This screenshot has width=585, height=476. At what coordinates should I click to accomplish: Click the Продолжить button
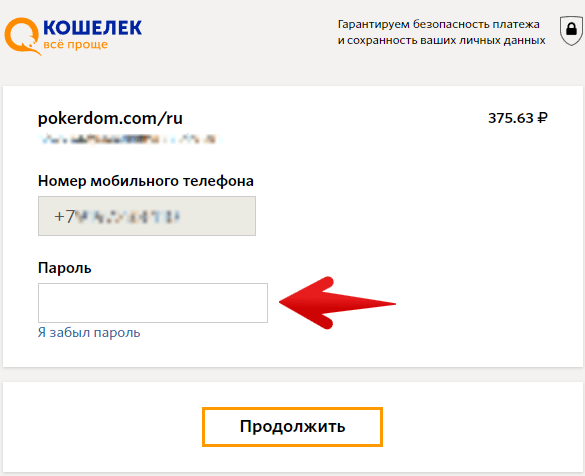[292, 427]
